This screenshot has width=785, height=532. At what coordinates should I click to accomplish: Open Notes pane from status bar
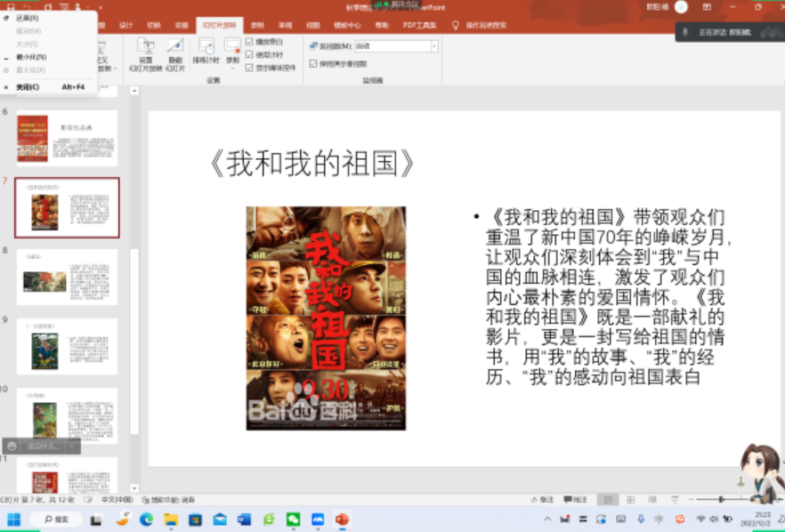(546, 500)
